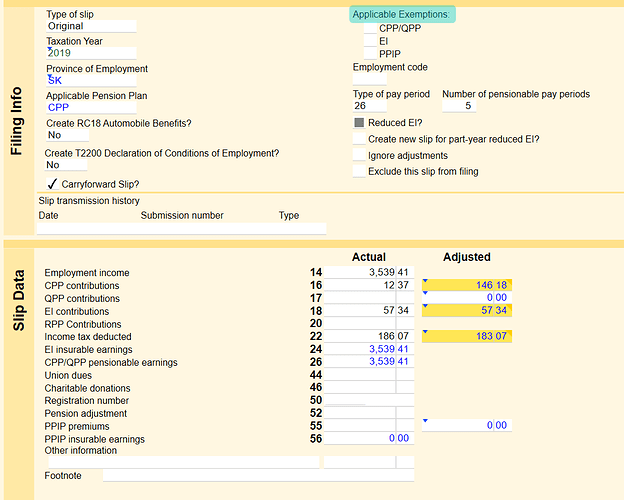The image size is (624, 500).
Task: Click the Submission number column header
Action: click(x=182, y=215)
